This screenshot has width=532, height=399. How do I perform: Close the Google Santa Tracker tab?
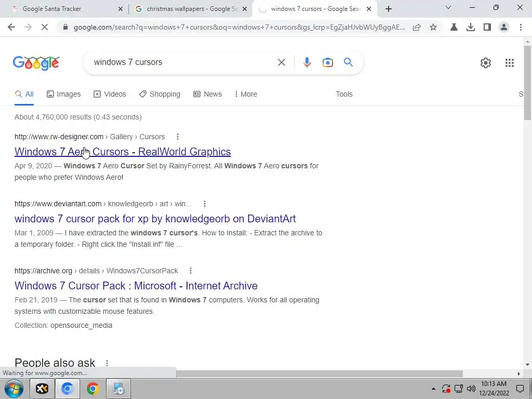point(120,9)
